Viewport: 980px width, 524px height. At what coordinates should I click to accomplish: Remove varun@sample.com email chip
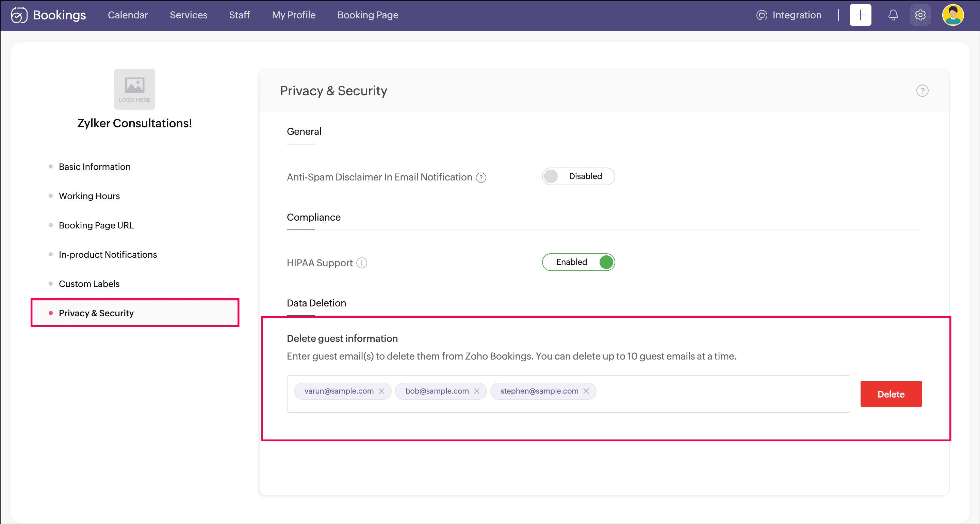click(381, 391)
